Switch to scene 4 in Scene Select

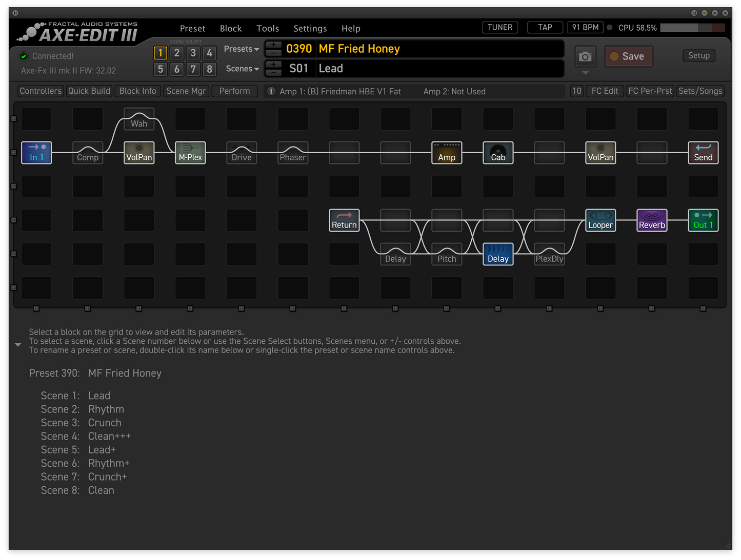click(x=210, y=53)
